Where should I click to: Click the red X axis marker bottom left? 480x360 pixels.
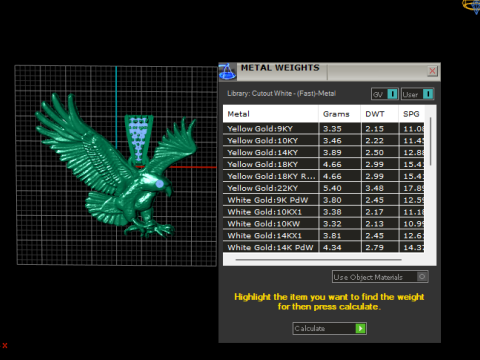pos(5,345)
